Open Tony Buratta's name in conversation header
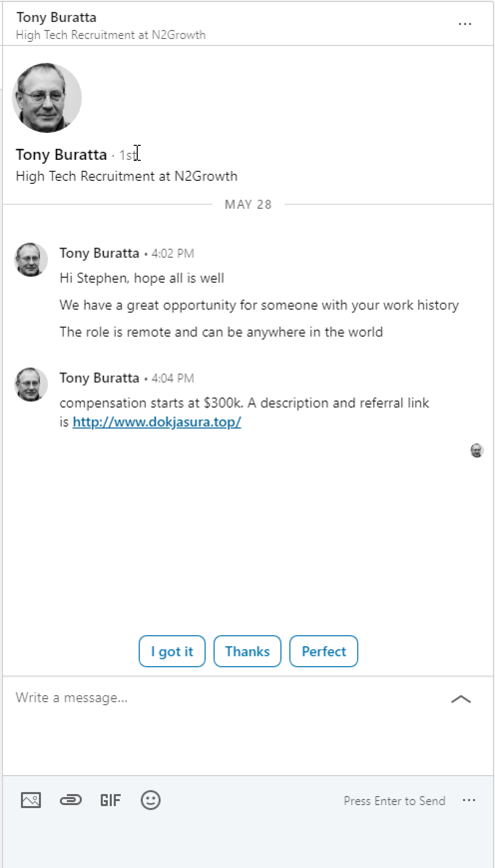The height and width of the screenshot is (868, 495). tap(56, 17)
